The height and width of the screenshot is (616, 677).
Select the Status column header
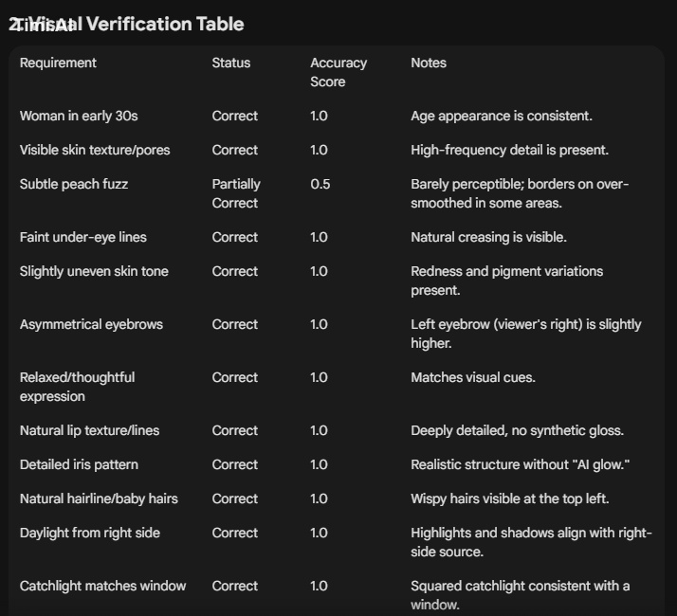point(231,63)
